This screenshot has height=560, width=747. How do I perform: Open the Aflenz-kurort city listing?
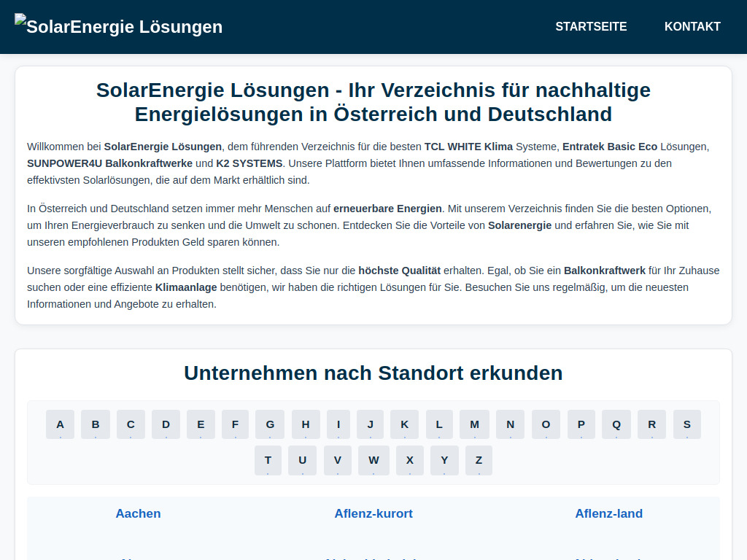(x=373, y=513)
